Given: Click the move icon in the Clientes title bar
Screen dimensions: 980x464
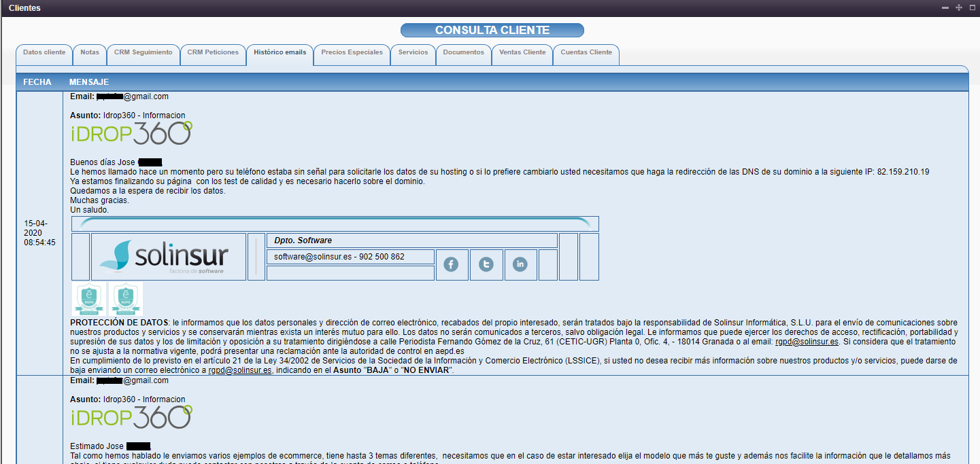Looking at the screenshot, I should 959,7.
